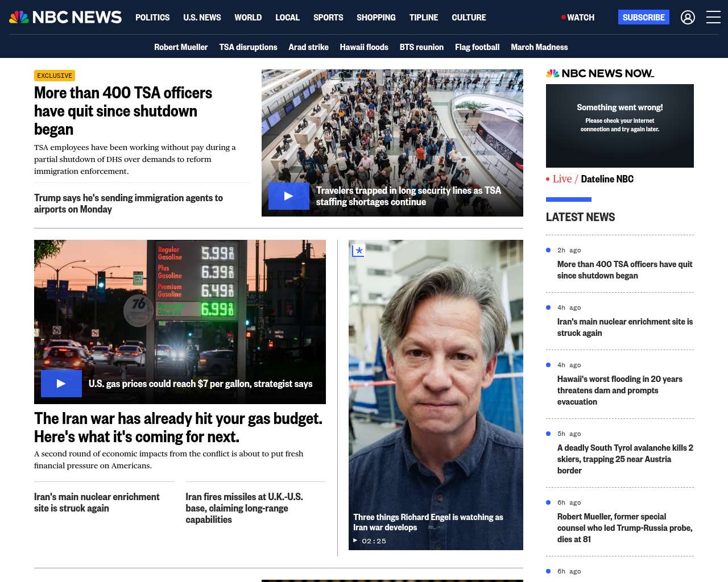728x582 pixels.
Task: Click the NBC News Now logo
Action: 599,73
